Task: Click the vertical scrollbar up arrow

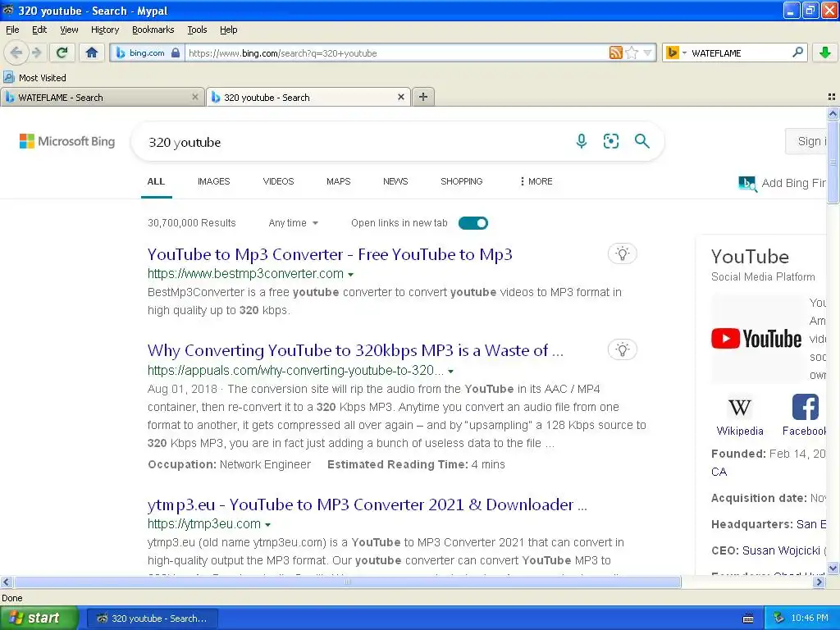Action: coord(833,113)
